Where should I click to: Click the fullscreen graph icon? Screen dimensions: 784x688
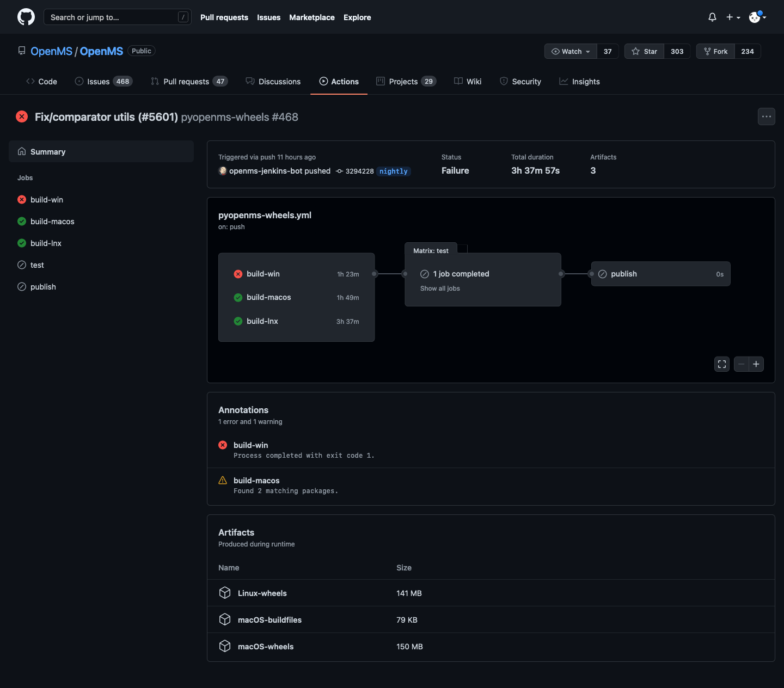pos(722,364)
